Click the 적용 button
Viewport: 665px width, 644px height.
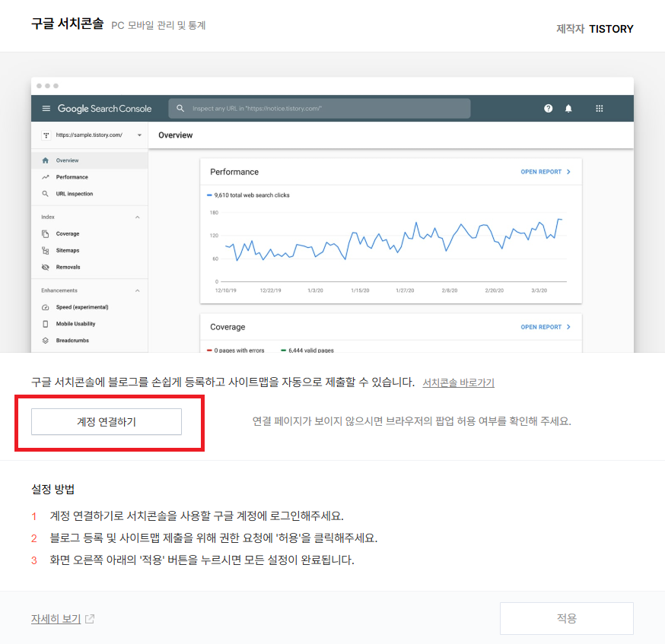click(x=567, y=619)
